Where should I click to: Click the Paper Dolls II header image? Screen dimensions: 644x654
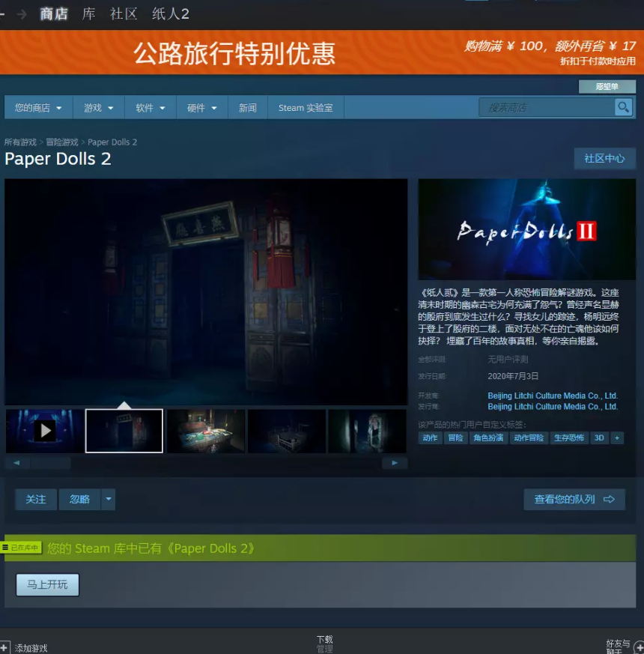(527, 229)
